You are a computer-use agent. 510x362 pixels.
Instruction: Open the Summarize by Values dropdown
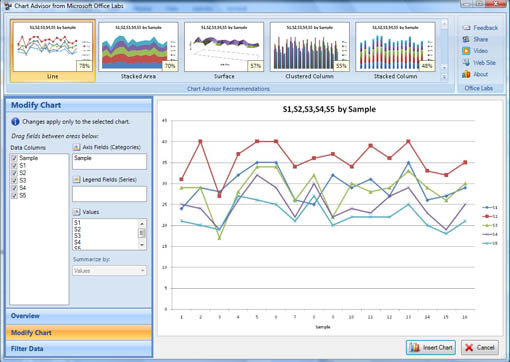click(109, 270)
